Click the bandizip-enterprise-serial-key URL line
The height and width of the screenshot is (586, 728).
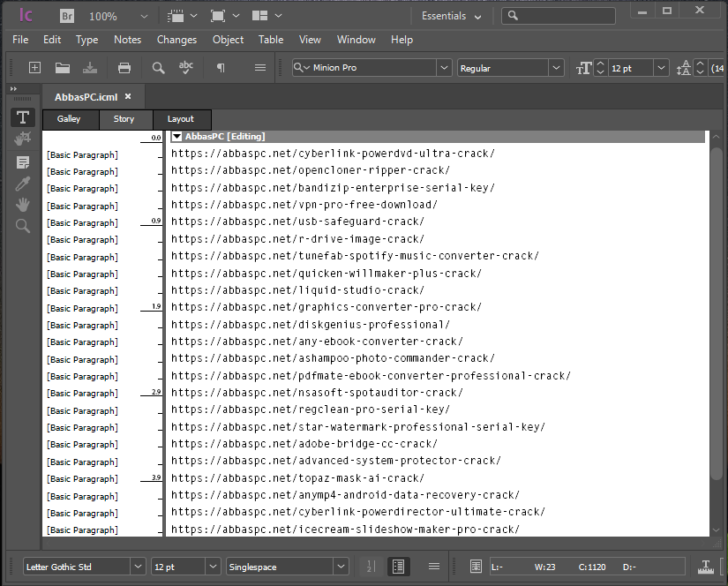[x=333, y=188]
